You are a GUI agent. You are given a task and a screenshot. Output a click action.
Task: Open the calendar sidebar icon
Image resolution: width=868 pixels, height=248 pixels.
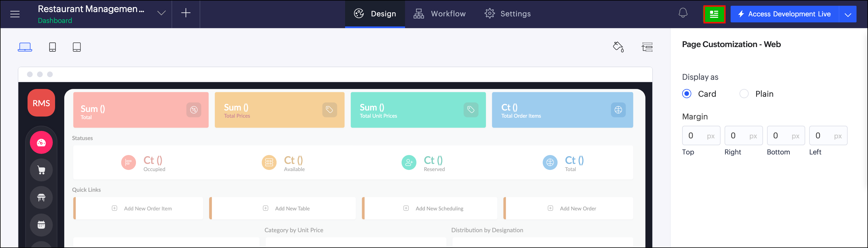41,225
